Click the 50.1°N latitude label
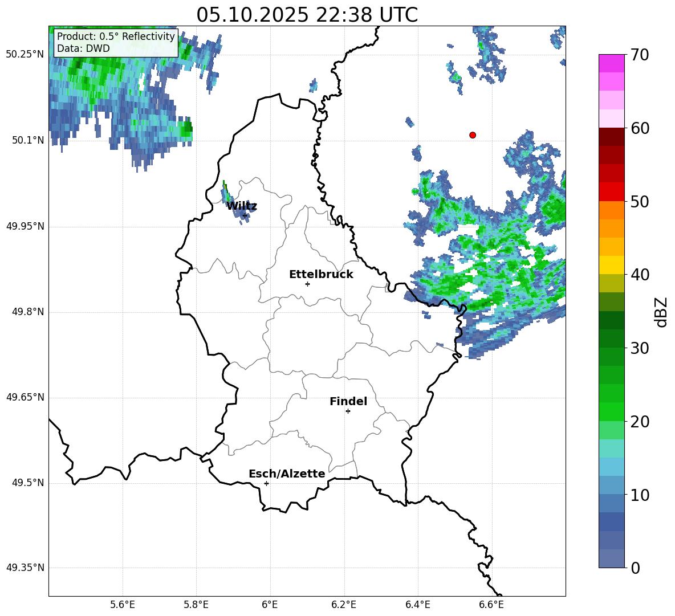This screenshot has height=616, width=675. pyautogui.click(x=27, y=140)
